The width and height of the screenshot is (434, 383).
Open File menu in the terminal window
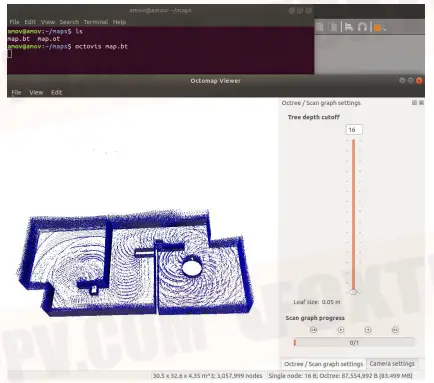(x=14, y=22)
